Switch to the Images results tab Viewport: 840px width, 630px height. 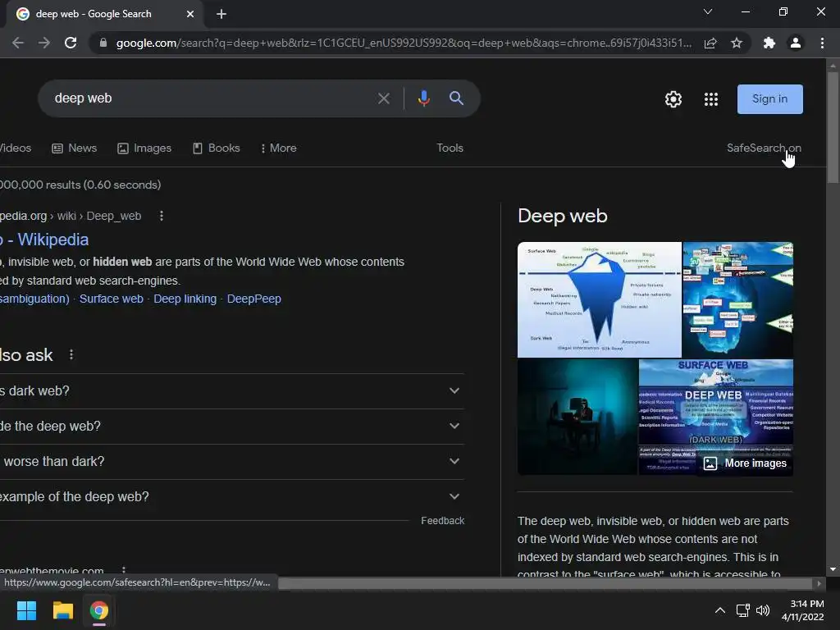[144, 148]
